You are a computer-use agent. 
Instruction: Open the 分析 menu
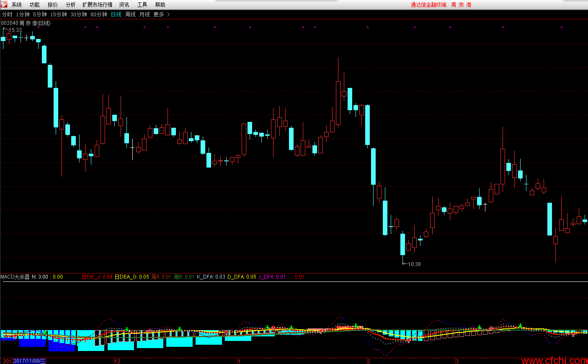coord(71,5)
